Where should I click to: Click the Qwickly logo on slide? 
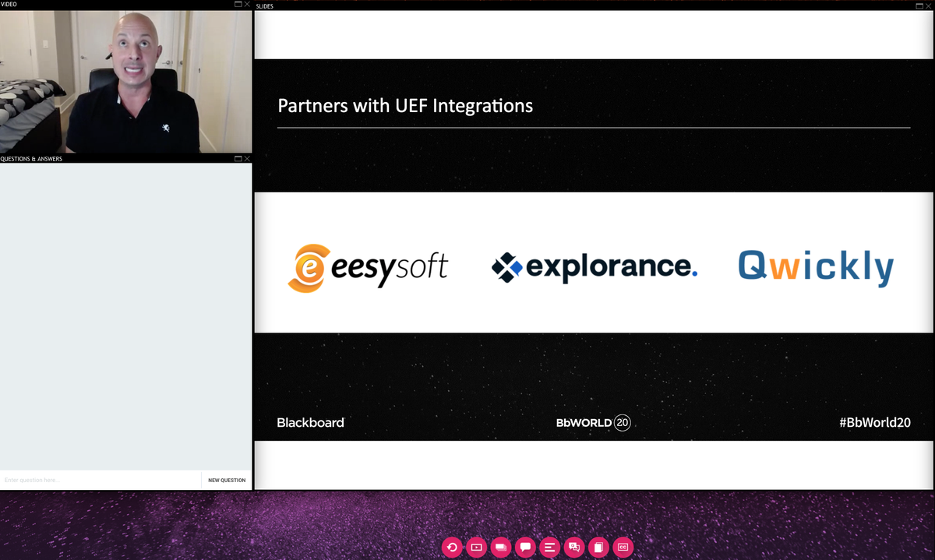[816, 268]
